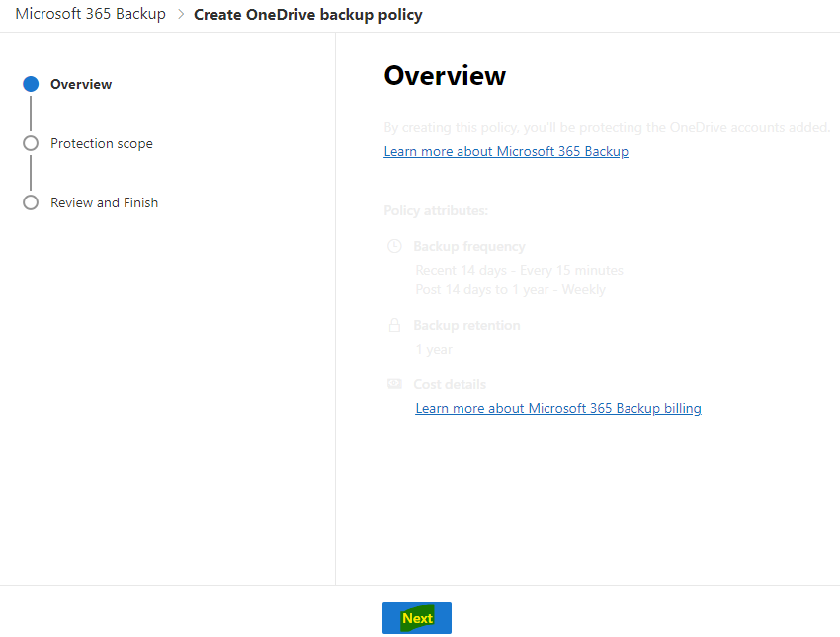Click 'Post 14 days to 1 year - Weekly' text

510,290
